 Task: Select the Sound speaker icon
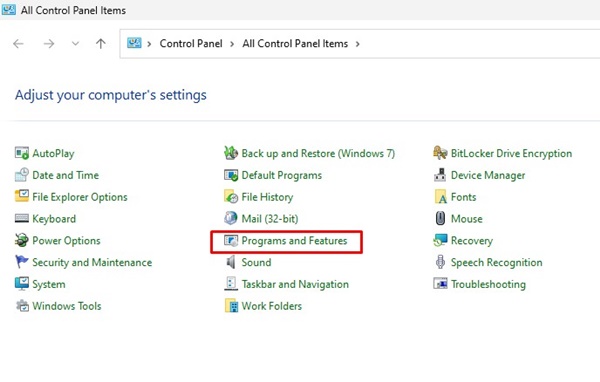tap(231, 262)
